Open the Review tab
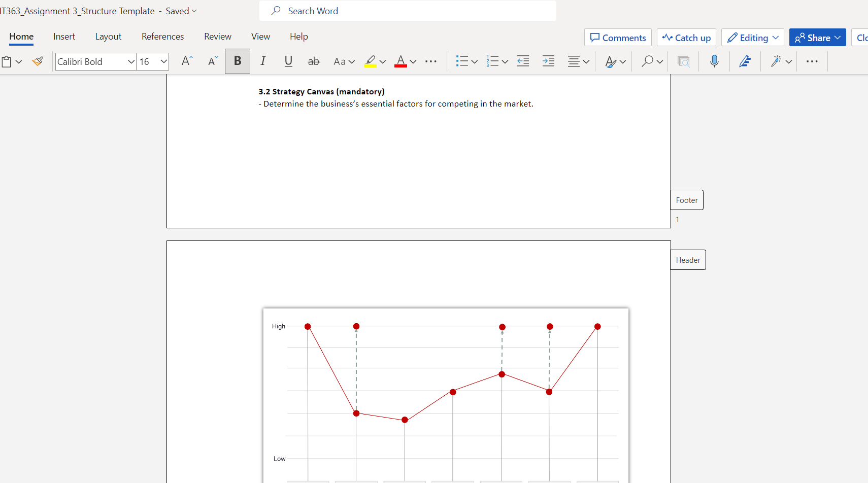 (x=218, y=37)
